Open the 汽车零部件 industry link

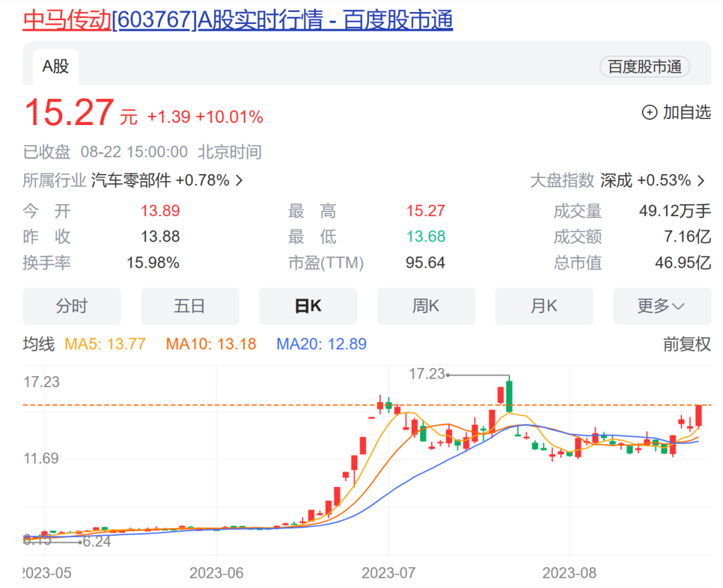pos(131,180)
